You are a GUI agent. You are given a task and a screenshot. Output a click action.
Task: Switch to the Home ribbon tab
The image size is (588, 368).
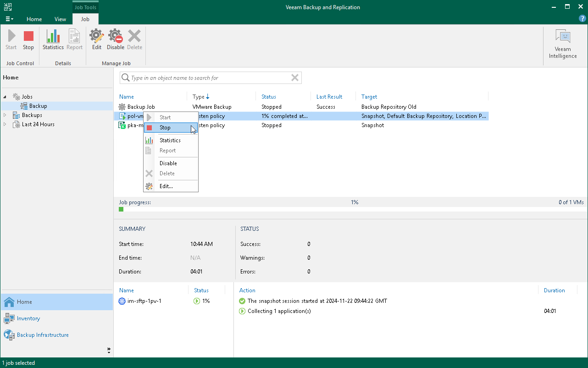[34, 19]
